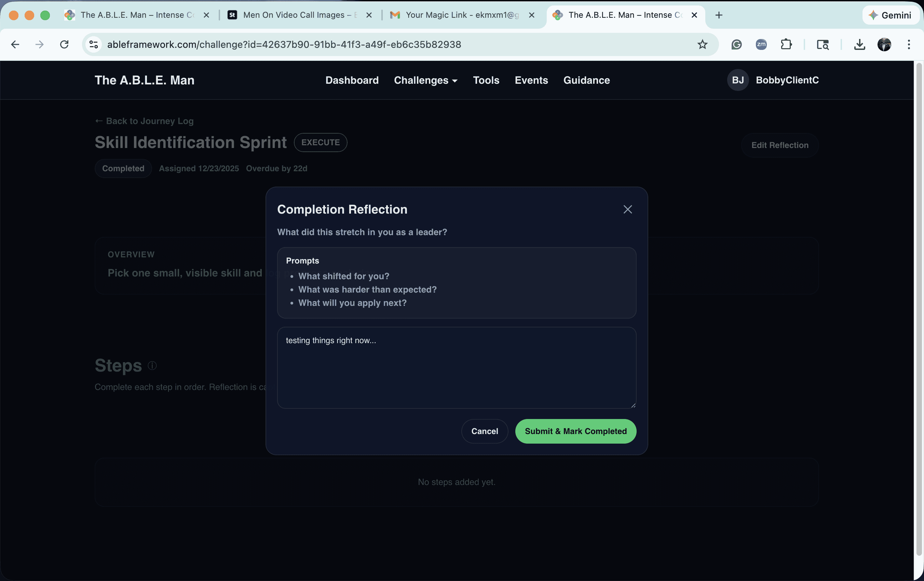Screen dimensions: 924x581
Task: Click the Zoom extension icon
Action: point(761,44)
